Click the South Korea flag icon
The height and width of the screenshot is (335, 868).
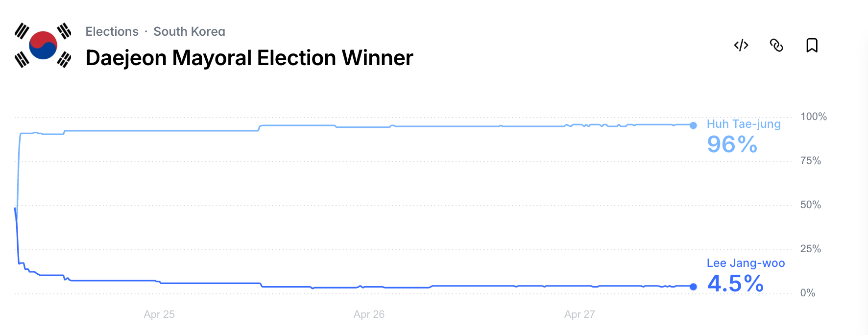point(43,45)
